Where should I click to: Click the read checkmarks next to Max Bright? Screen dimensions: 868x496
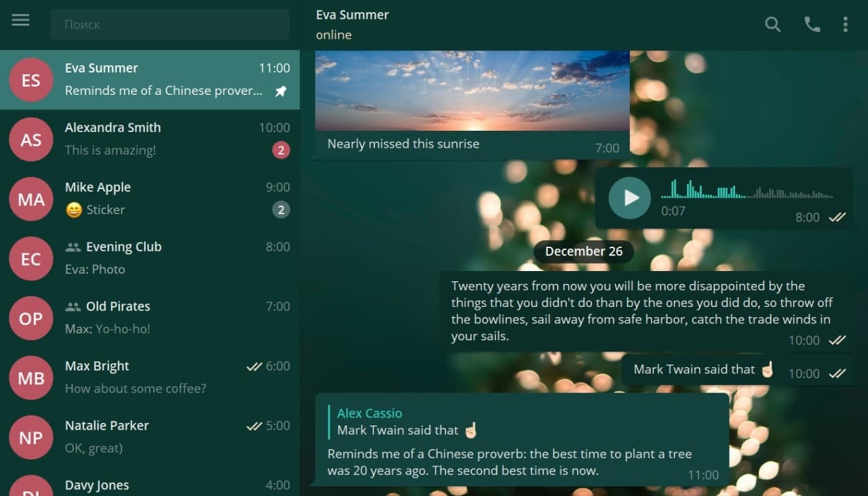254,367
